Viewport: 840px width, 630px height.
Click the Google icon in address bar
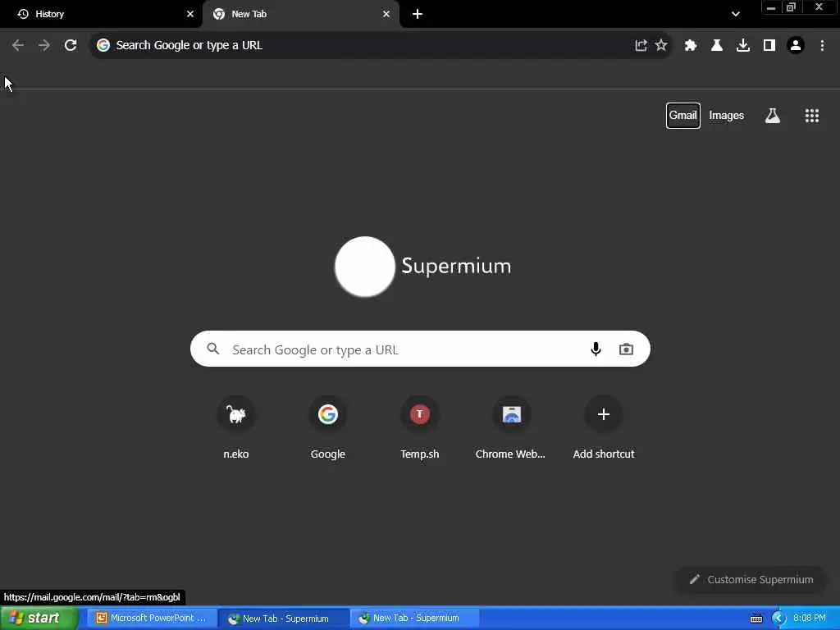103,45
